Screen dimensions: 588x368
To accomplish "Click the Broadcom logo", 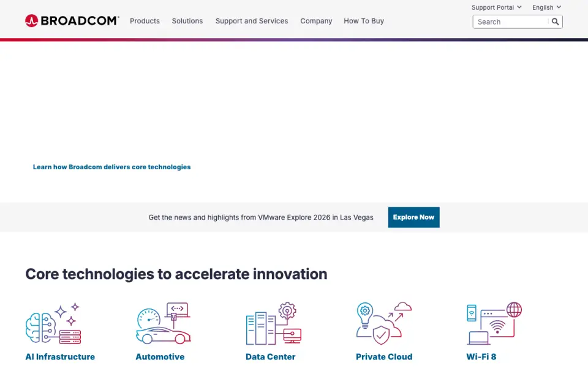I will click(x=72, y=21).
